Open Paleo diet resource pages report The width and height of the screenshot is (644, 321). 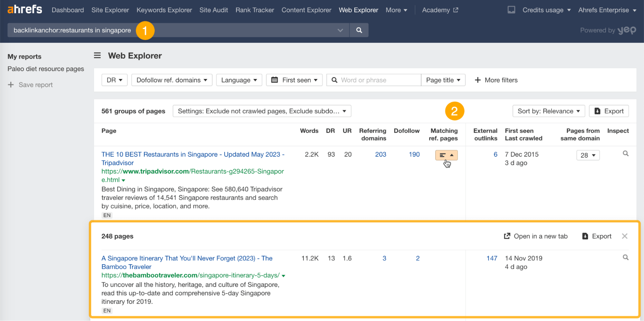pos(46,69)
